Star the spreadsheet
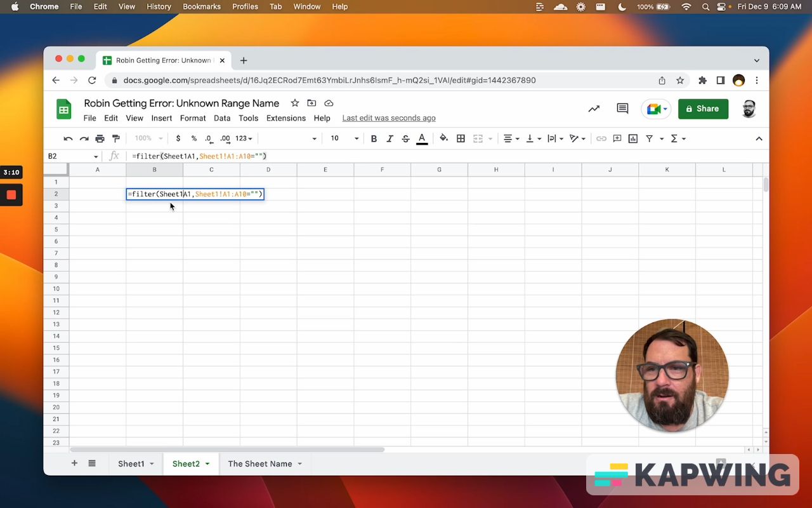812x508 pixels. pyautogui.click(x=294, y=103)
